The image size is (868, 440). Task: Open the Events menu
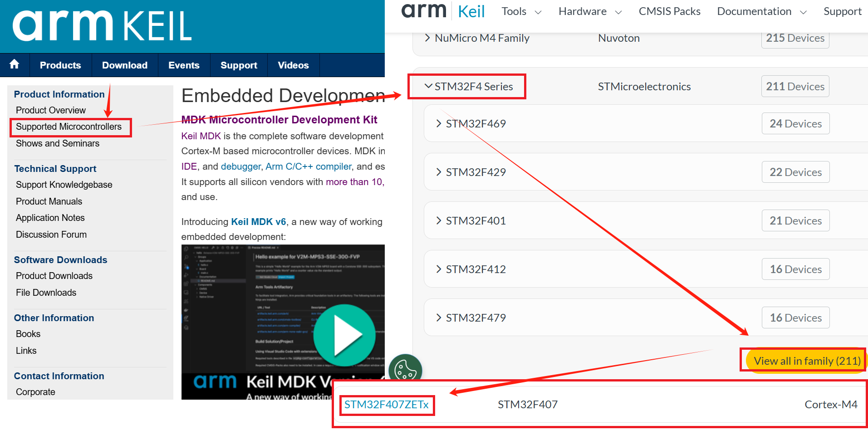(184, 65)
